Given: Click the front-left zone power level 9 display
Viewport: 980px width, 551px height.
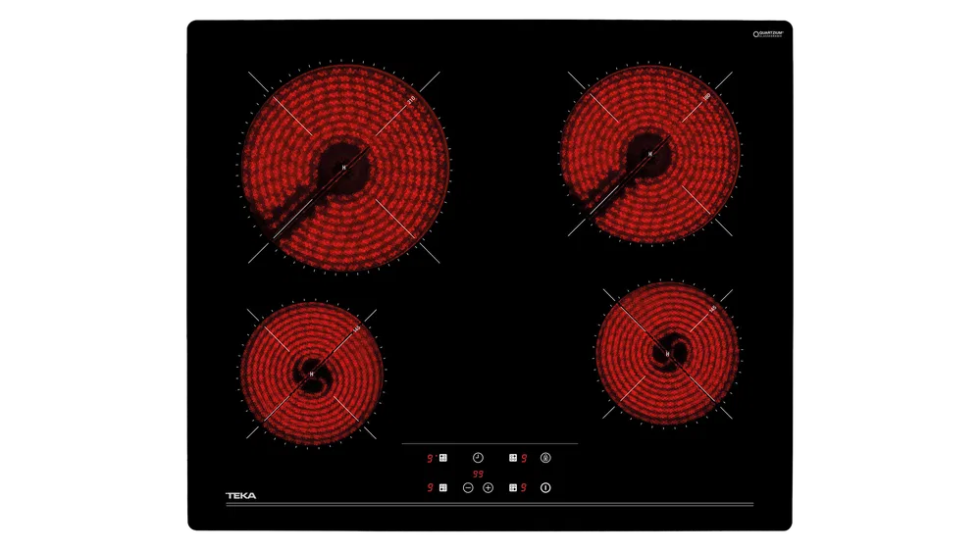Looking at the screenshot, I should 430,488.
